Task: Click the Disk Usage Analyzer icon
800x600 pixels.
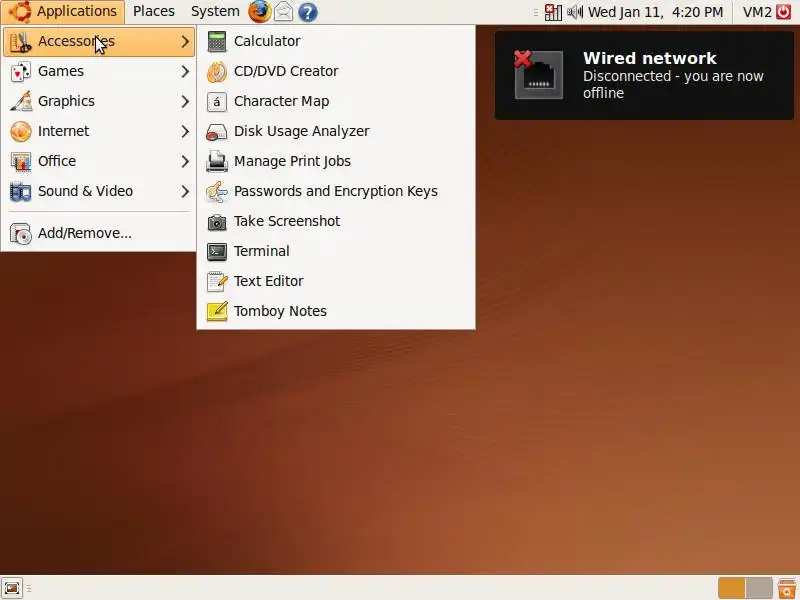Action: tap(217, 132)
